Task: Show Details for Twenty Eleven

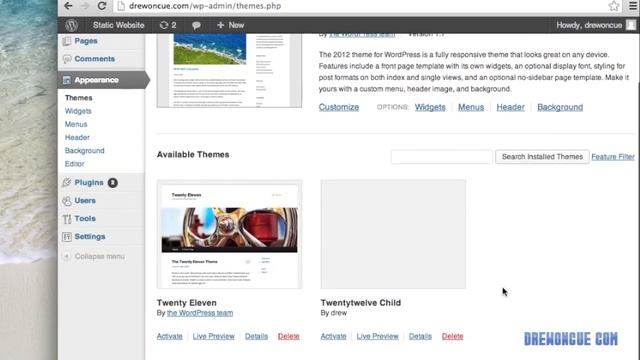Action: click(x=256, y=336)
